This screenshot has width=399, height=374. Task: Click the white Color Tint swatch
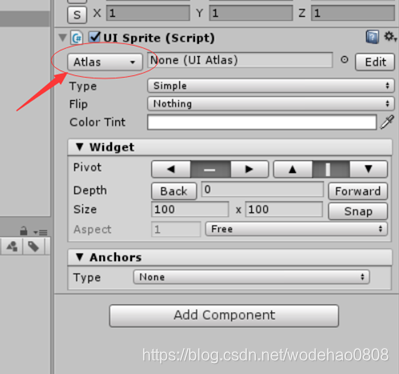coord(262,122)
